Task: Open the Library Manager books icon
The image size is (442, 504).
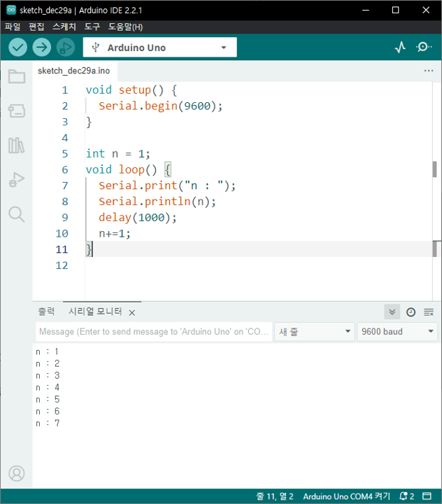Action: point(17,146)
